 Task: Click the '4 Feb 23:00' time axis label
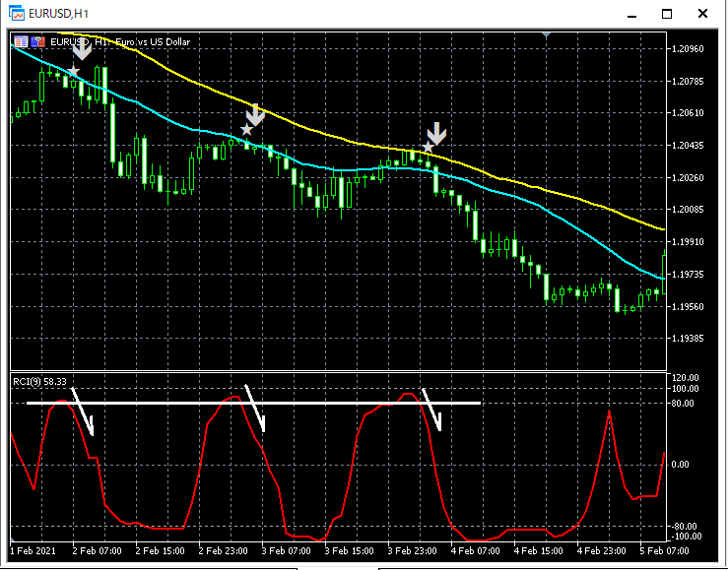(602, 551)
